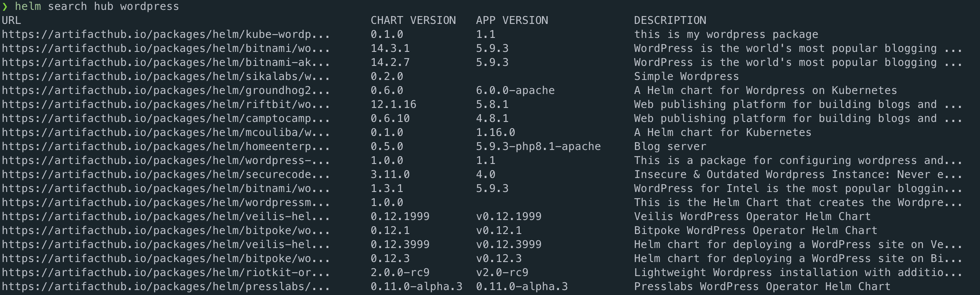
Task: Click chart version 2.0.0-rc9
Action: pos(400,273)
